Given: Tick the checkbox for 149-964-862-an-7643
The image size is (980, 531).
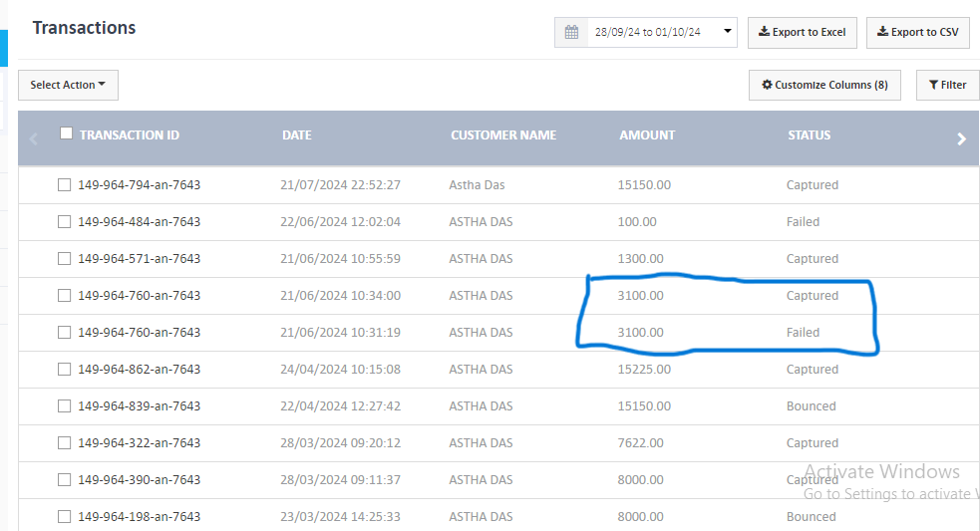Looking at the screenshot, I should (64, 370).
